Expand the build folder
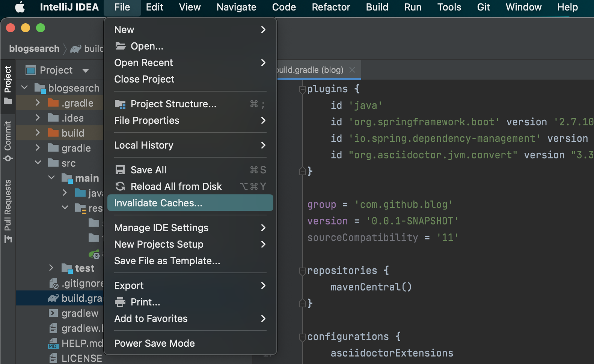The height and width of the screenshot is (364, 594). coord(38,132)
